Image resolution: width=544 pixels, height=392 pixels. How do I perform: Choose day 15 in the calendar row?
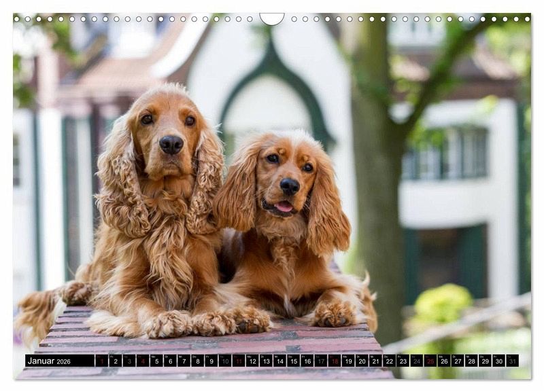(293, 361)
